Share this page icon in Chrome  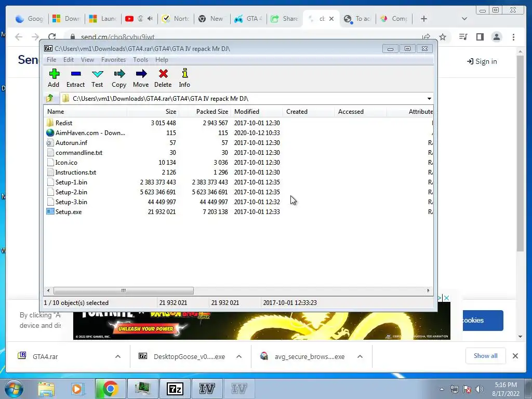pos(426,37)
